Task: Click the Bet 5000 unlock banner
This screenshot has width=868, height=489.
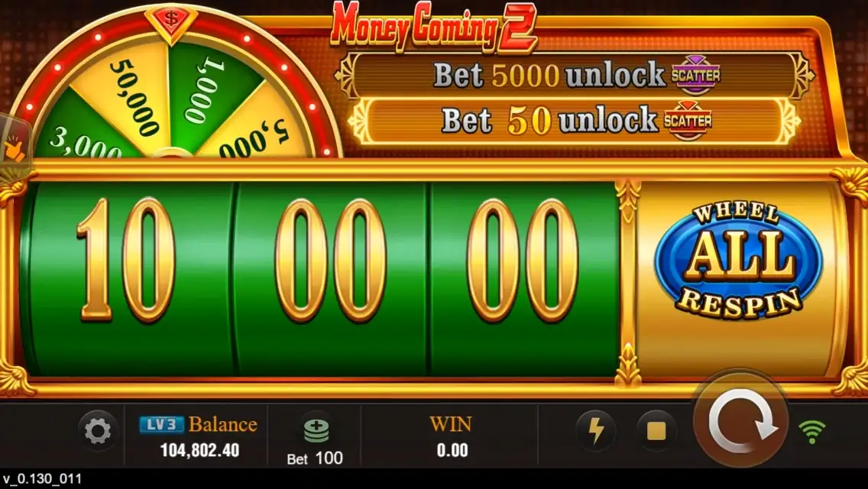Action: pos(575,75)
